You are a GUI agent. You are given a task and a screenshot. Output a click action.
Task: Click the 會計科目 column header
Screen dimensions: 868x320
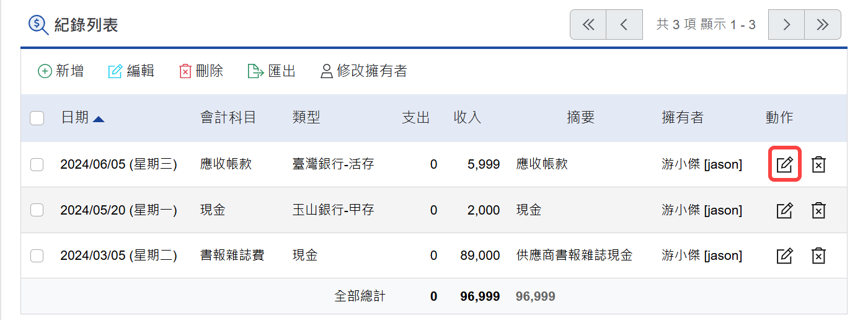point(228,118)
